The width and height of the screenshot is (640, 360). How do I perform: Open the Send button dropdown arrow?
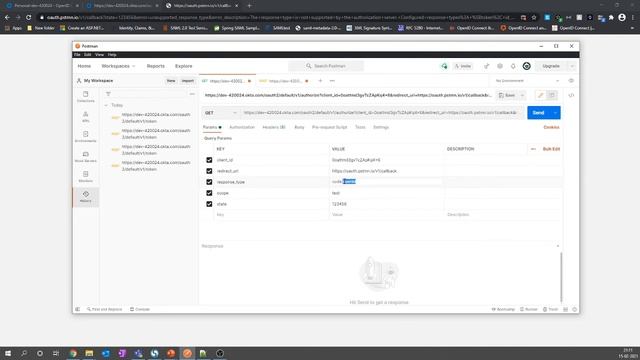[555, 113]
